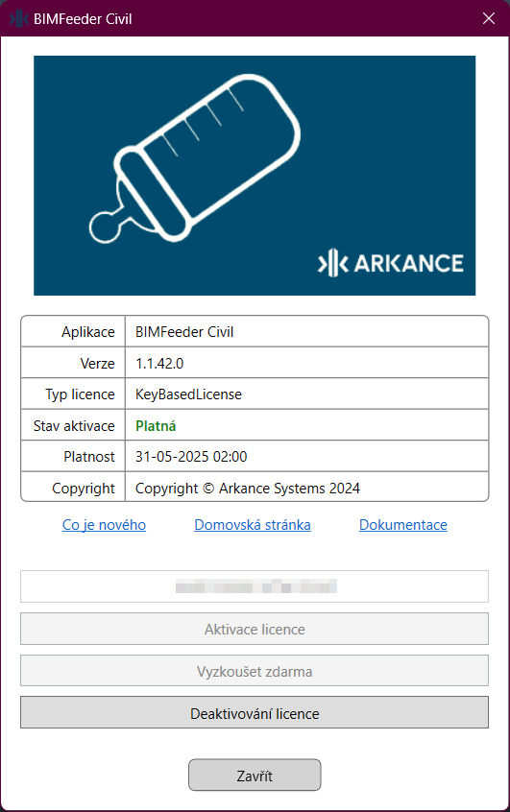This screenshot has height=812, width=510.
Task: Click the Aktivace licence button
Action: pos(255,630)
